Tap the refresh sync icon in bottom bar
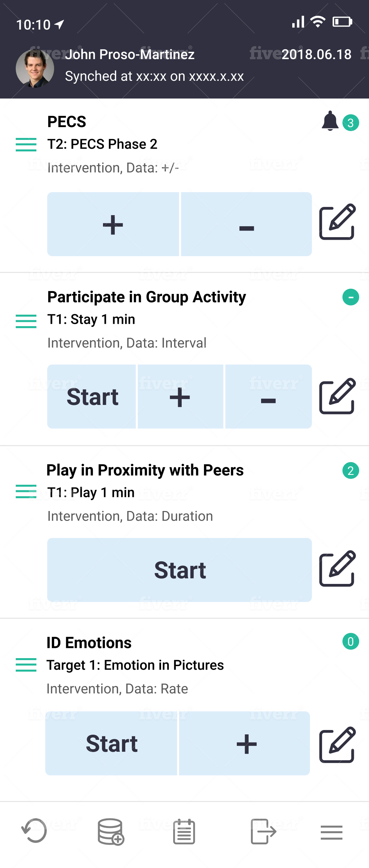This screenshot has width=369, height=868. (x=34, y=831)
